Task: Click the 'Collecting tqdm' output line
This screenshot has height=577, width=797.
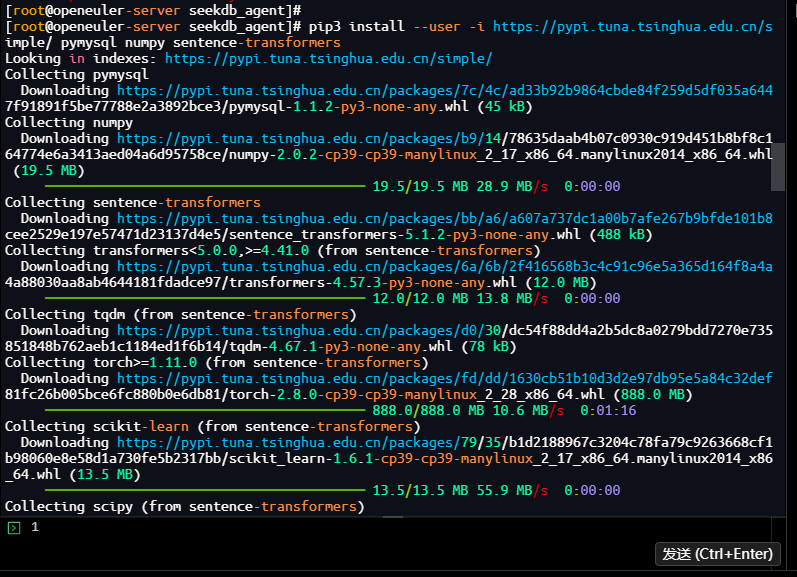Action: click(180, 314)
